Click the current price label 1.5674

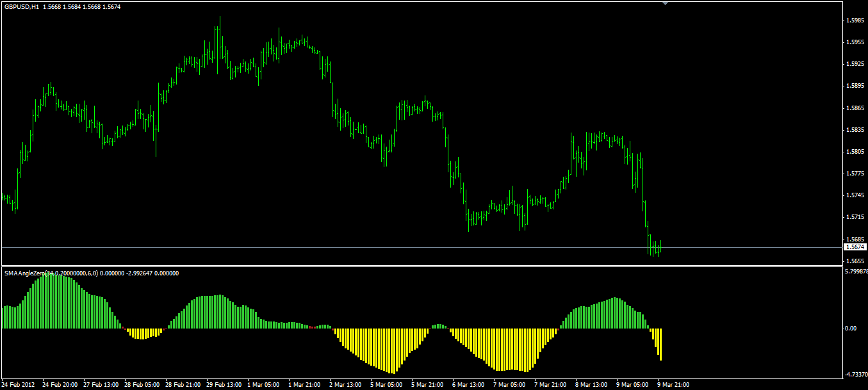tap(855, 247)
